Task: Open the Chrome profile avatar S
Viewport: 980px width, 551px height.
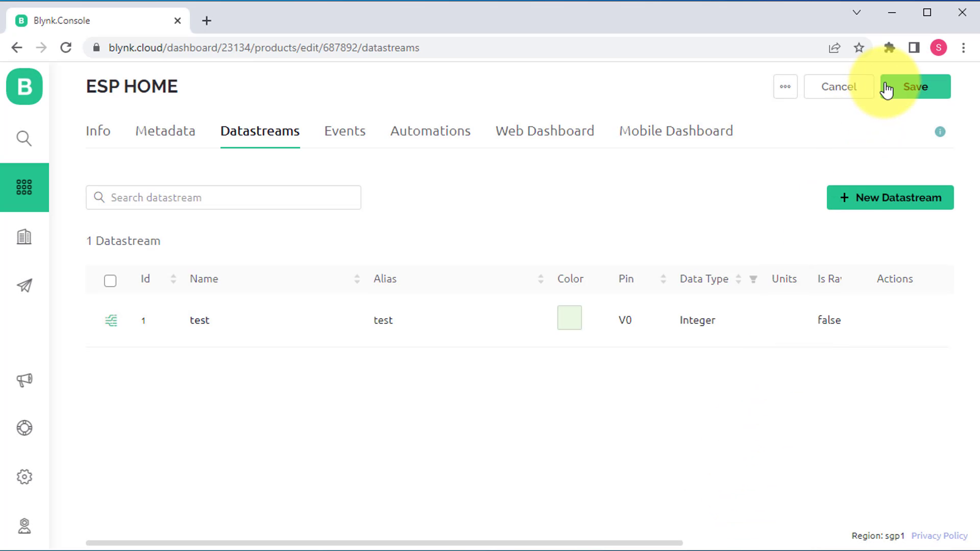Action: click(x=938, y=47)
